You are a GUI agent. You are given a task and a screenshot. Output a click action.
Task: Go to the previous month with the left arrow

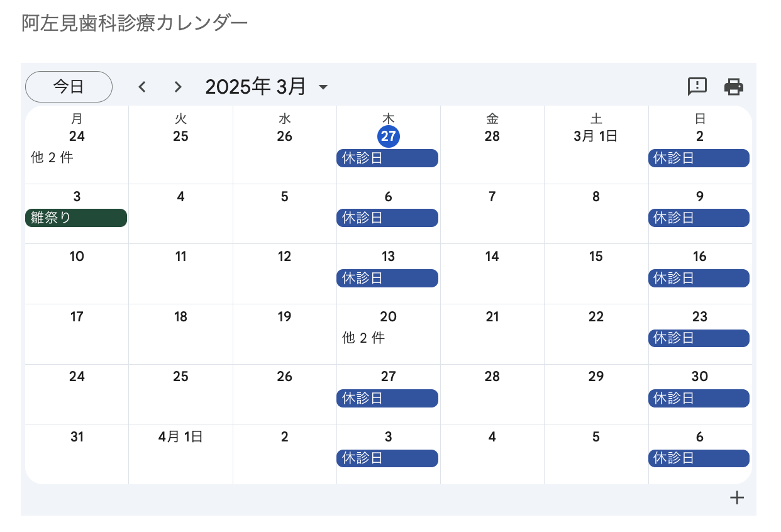142,87
